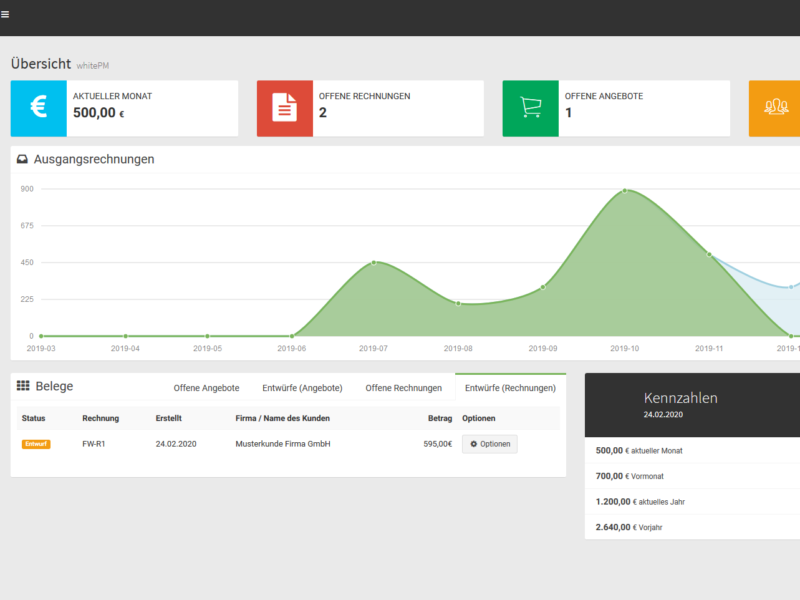
Task: Select the Entwürfe (Rechnungen) tab
Action: [510, 388]
